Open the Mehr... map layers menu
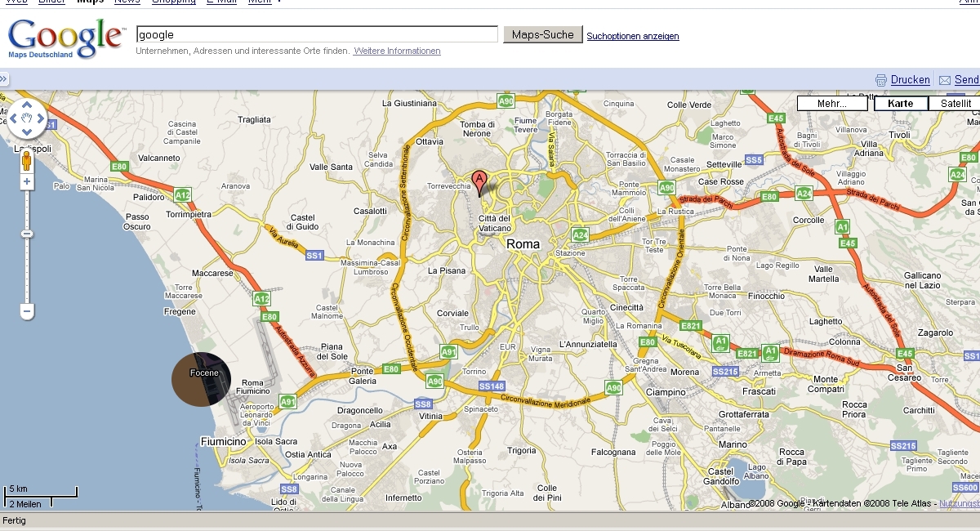This screenshot has width=980, height=531. click(x=832, y=104)
